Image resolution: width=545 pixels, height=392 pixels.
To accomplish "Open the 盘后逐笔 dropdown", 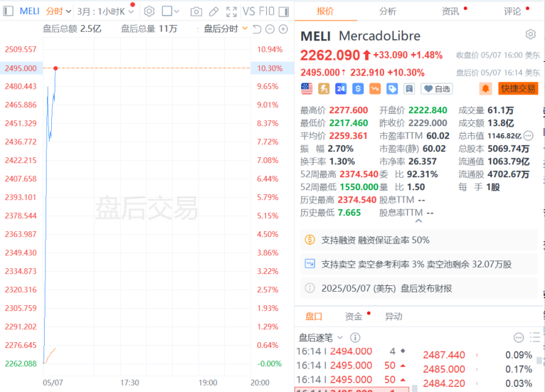I will click(321, 337).
